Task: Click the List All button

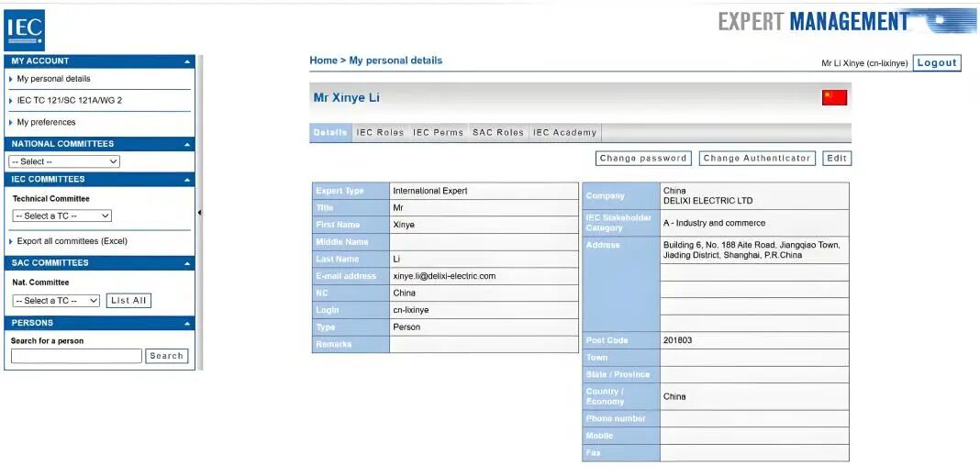Action: pyautogui.click(x=128, y=301)
